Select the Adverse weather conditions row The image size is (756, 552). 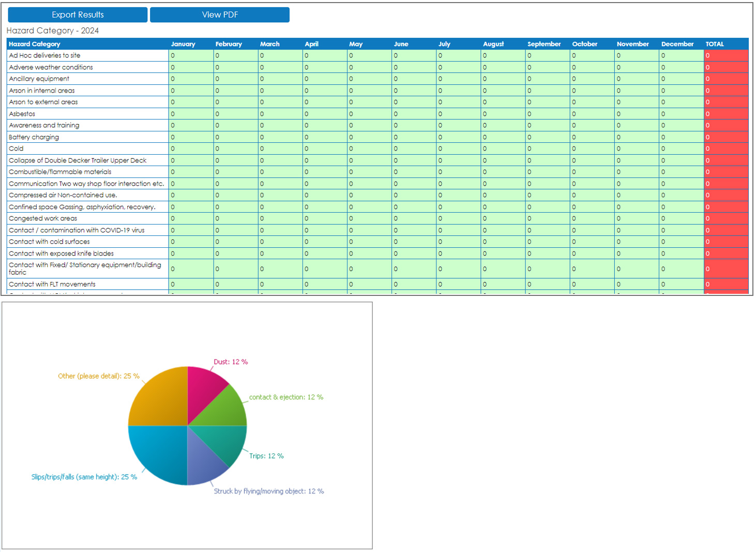50,67
